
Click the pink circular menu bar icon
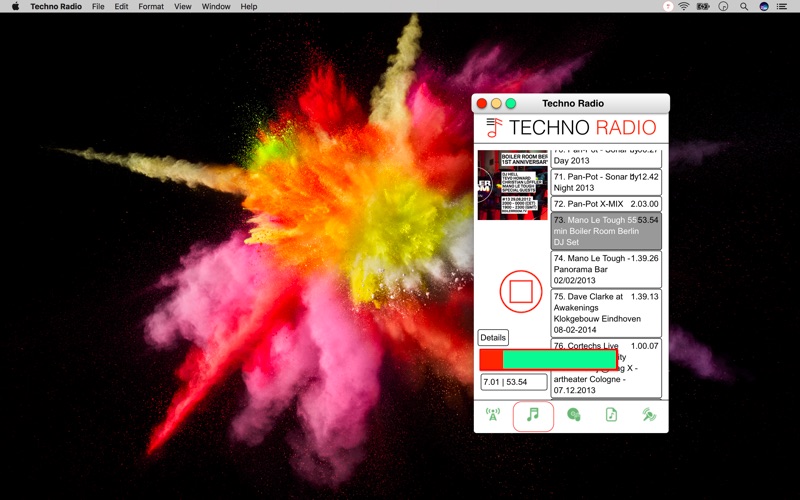[668, 7]
